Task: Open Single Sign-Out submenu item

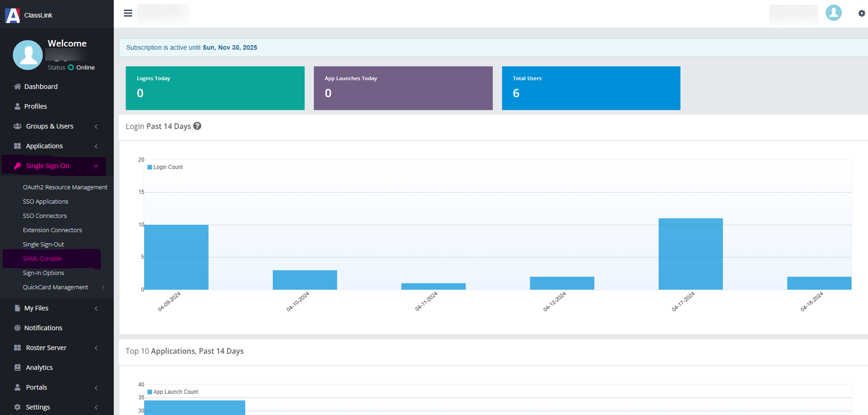Action: pos(43,245)
